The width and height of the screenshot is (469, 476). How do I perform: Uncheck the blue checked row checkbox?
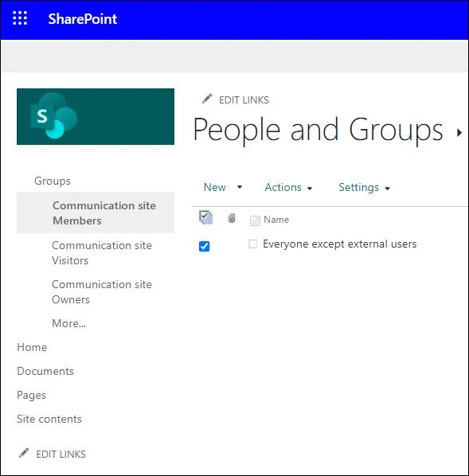[204, 246]
